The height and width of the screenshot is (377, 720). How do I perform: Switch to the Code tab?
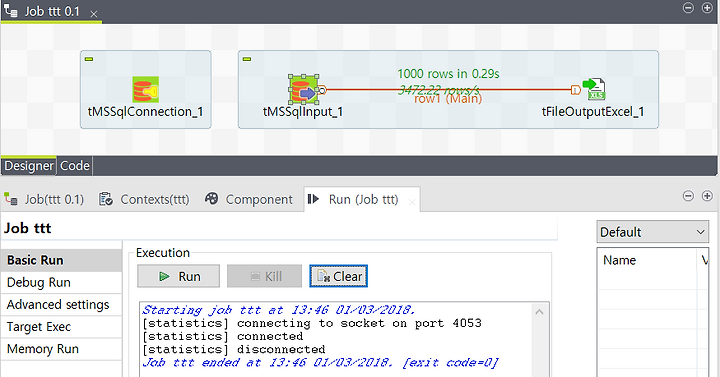pyautogui.click(x=74, y=166)
